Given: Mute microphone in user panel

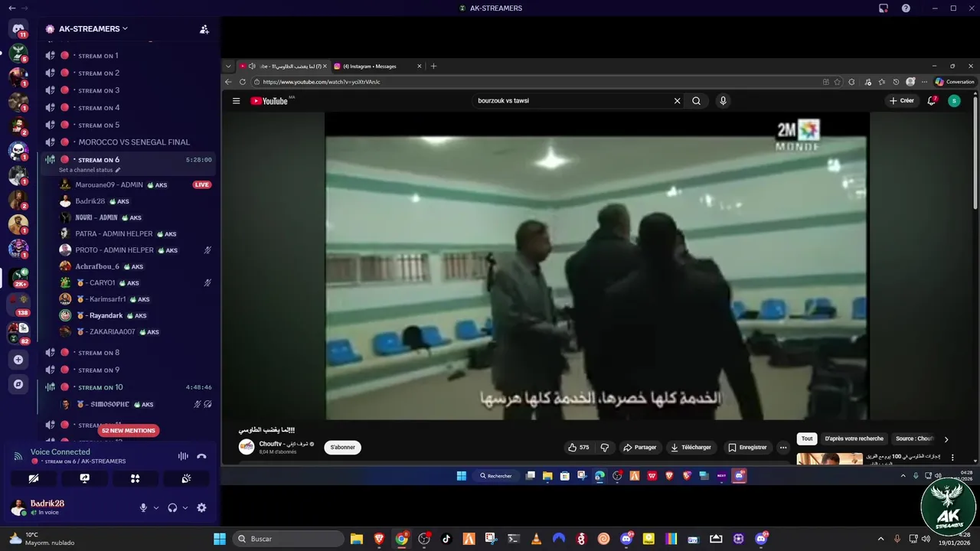Looking at the screenshot, I should click(143, 507).
